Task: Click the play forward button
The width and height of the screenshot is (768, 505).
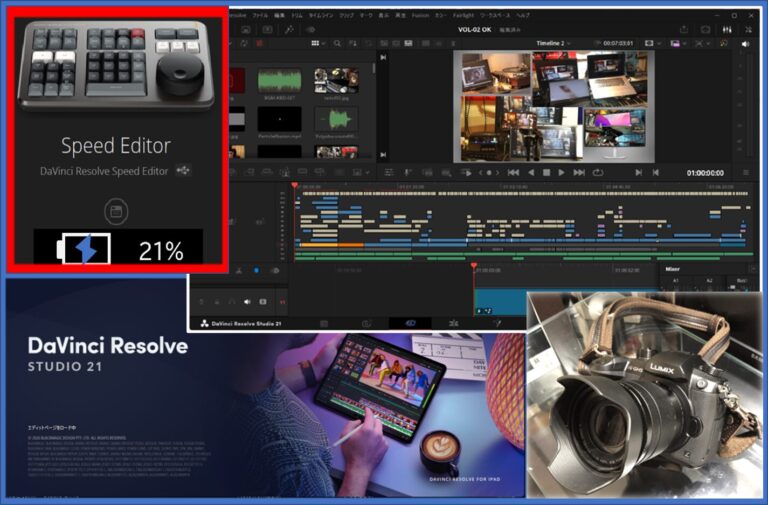Action: (562, 172)
